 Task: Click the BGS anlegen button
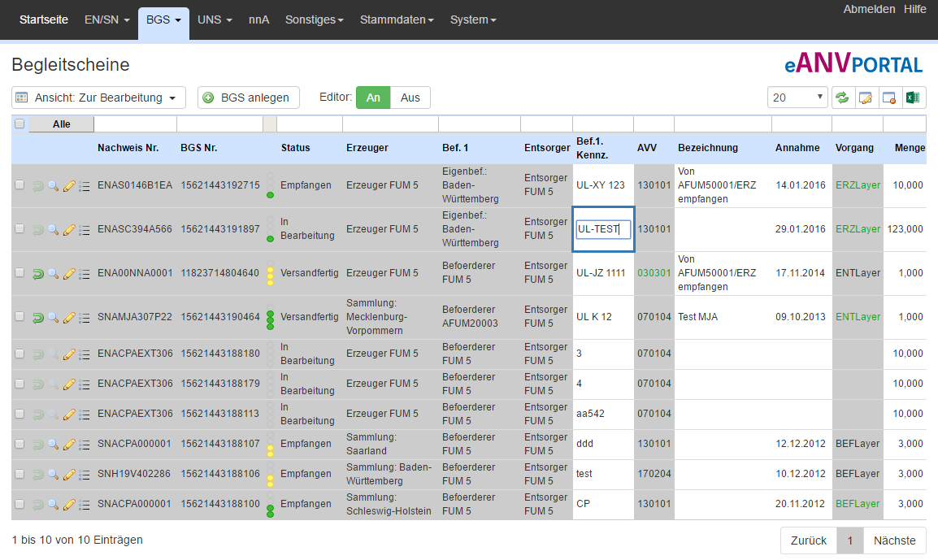point(248,98)
